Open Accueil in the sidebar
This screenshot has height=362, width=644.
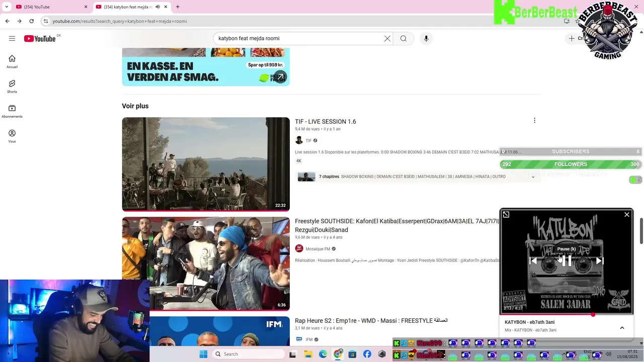tap(12, 62)
